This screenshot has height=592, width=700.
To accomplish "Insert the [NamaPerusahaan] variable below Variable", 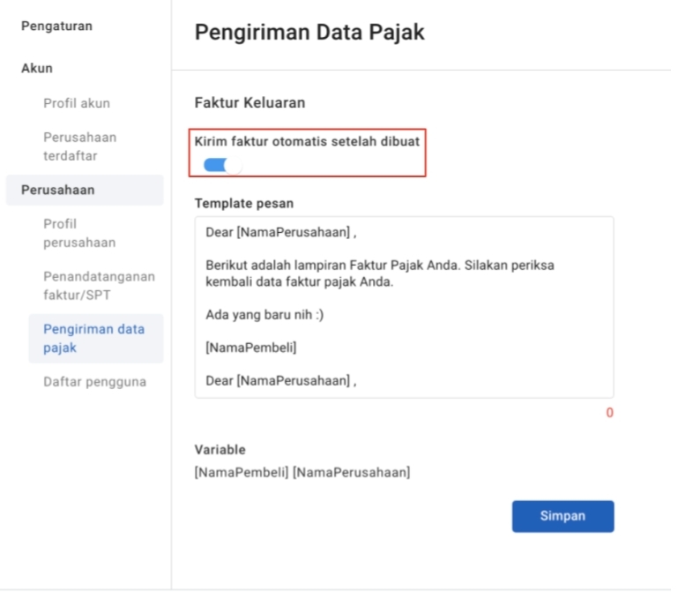I will tap(351, 472).
